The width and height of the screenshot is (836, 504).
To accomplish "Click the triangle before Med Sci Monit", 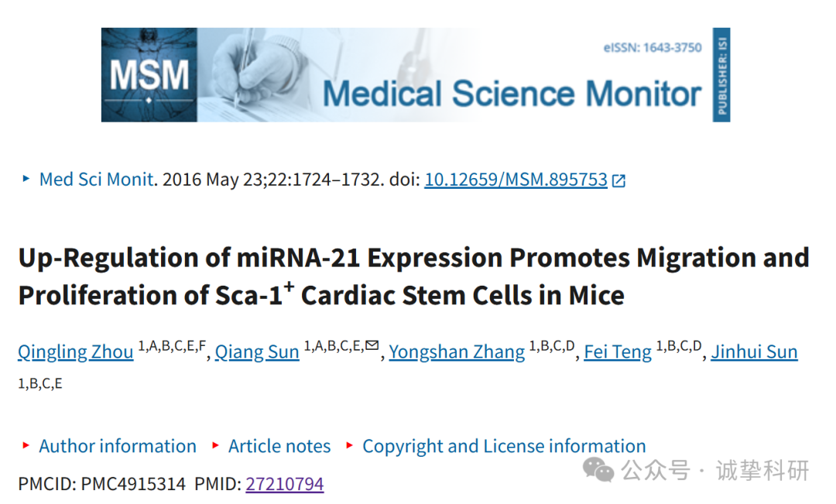I will [26, 179].
